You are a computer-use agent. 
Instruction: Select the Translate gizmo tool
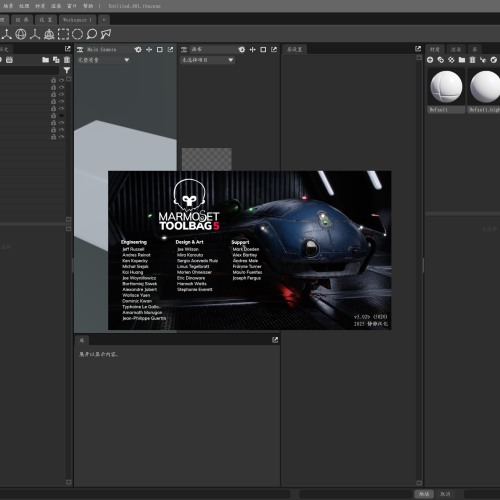[6, 34]
